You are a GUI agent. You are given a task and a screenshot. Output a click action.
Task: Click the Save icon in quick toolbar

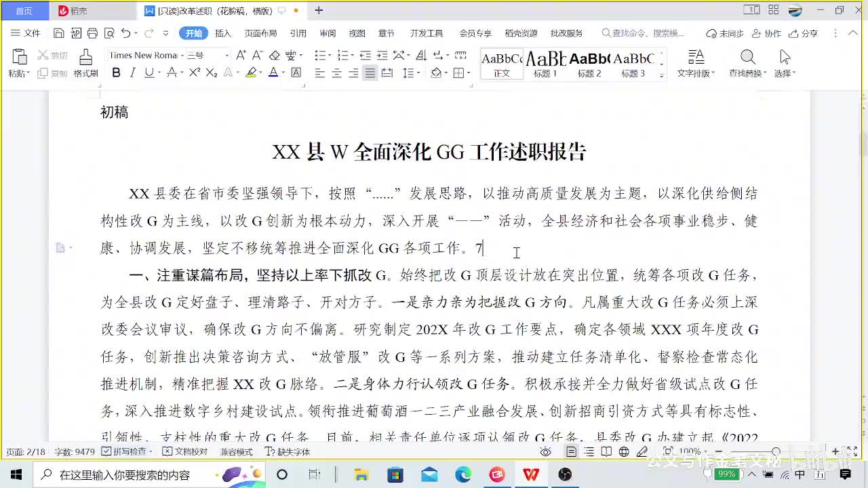[58, 33]
